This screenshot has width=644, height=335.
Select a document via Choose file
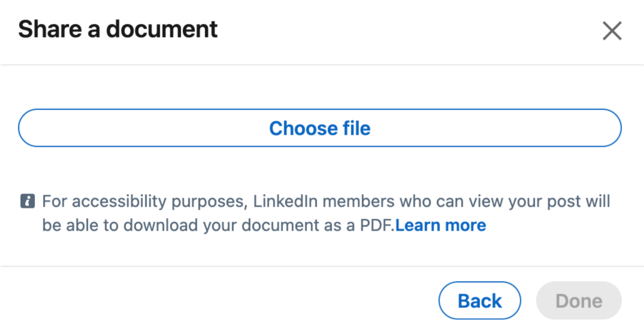[319, 128]
